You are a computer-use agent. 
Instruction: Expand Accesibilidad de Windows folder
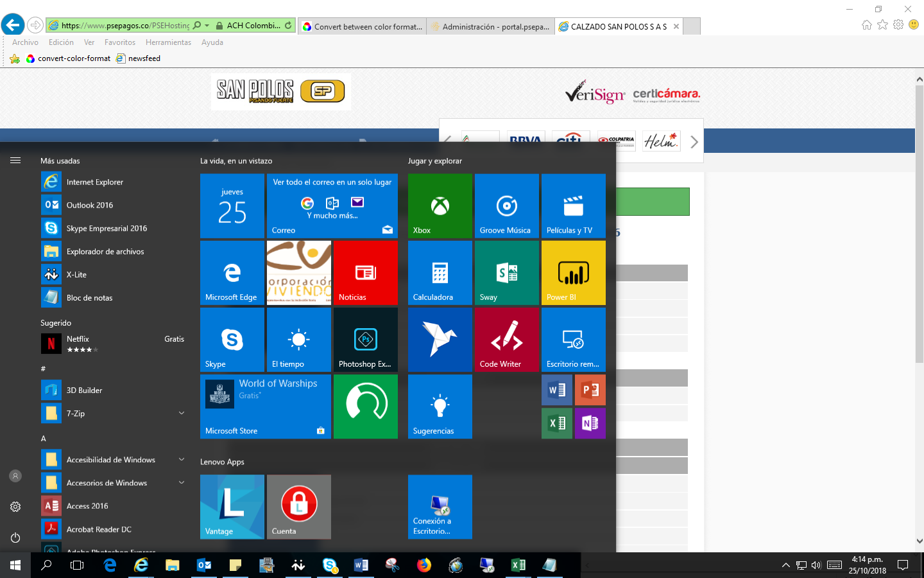(182, 460)
